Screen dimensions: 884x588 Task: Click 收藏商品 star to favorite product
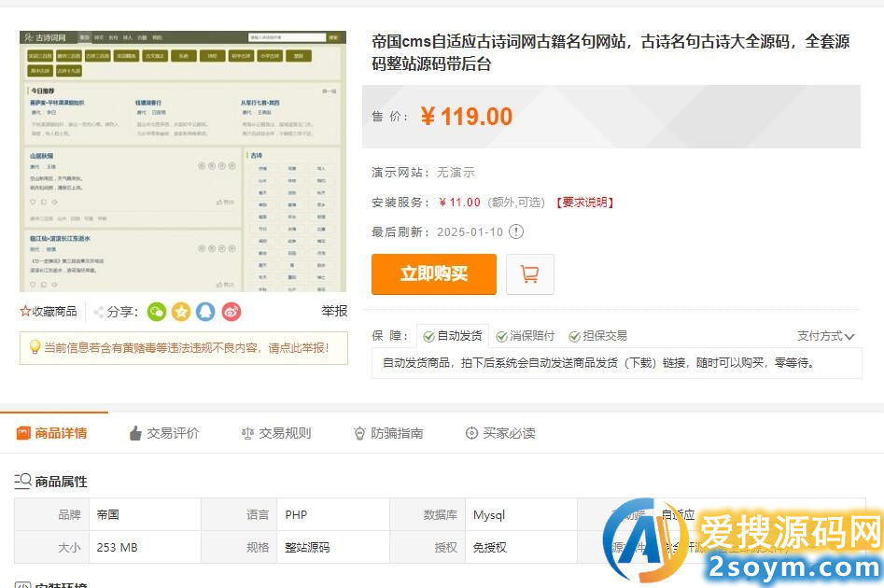point(49,312)
